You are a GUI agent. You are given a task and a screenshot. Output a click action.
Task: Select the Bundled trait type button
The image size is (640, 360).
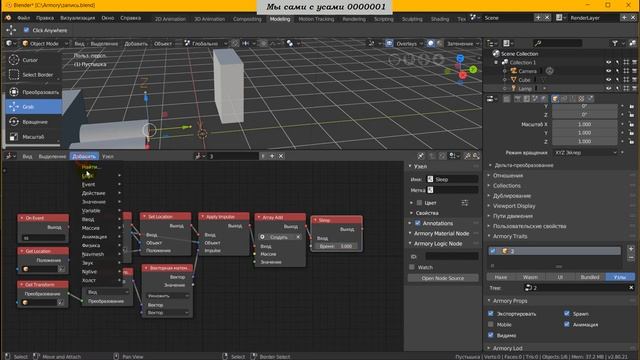(590, 277)
